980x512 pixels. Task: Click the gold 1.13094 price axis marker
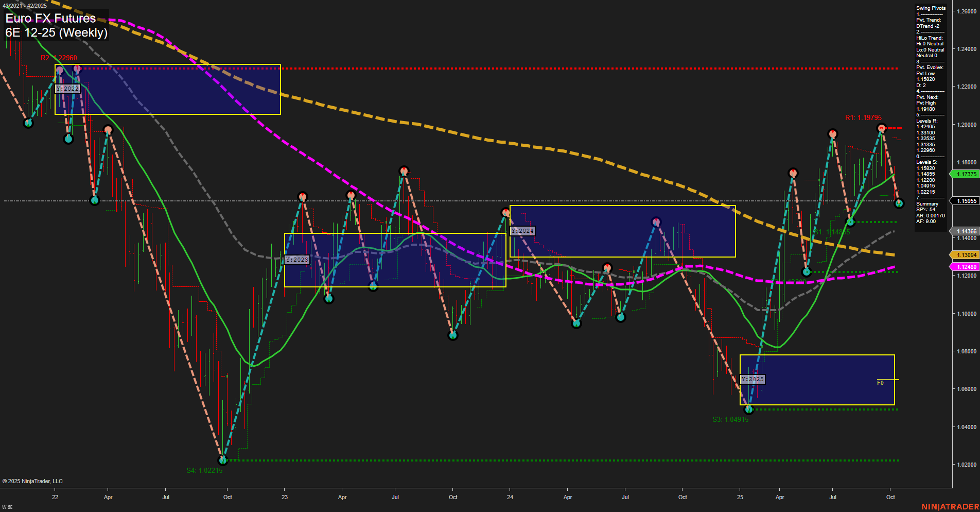pyautogui.click(x=966, y=254)
